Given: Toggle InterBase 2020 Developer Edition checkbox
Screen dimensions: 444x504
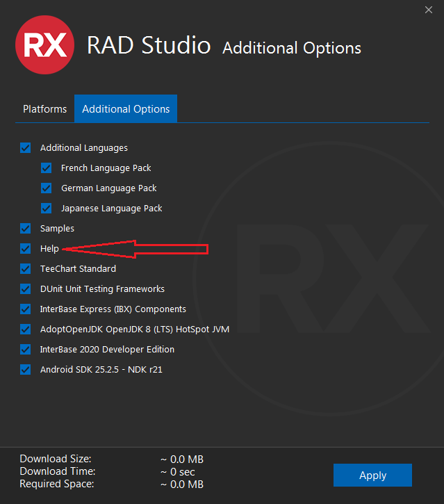Looking at the screenshot, I should click(x=26, y=350).
